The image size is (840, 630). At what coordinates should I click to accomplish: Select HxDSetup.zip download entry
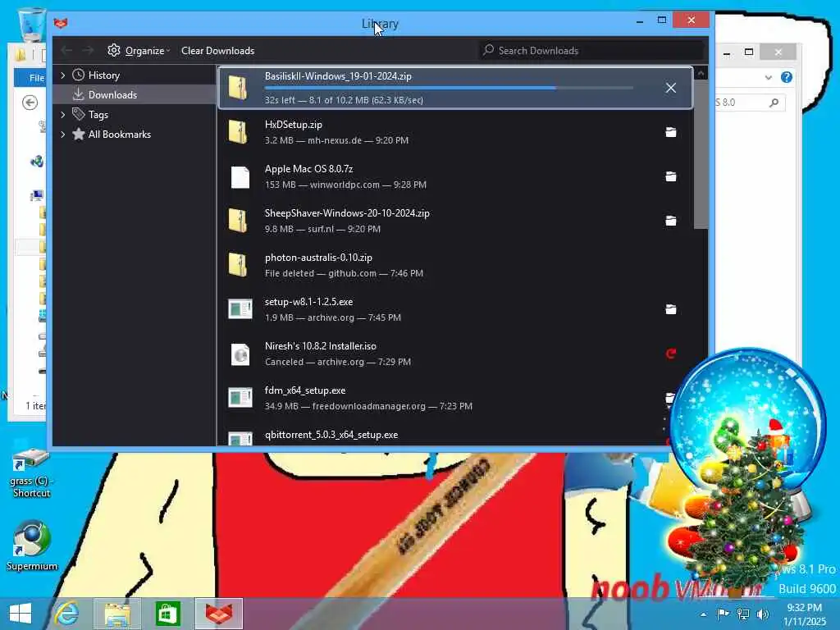(x=455, y=132)
